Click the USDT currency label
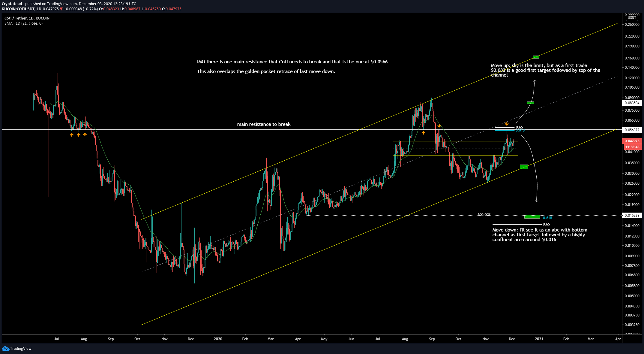Viewport: 644px width, 354px height. coord(632,18)
